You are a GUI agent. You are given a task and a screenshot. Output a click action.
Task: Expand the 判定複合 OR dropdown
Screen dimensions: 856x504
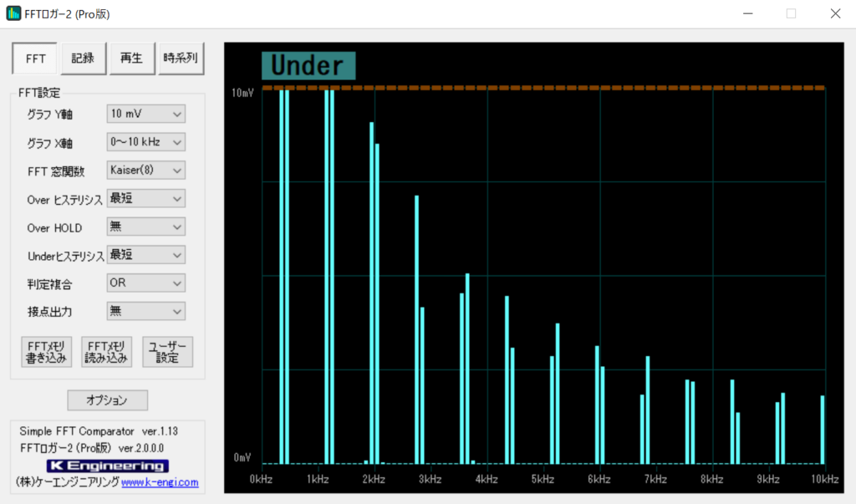(x=146, y=283)
